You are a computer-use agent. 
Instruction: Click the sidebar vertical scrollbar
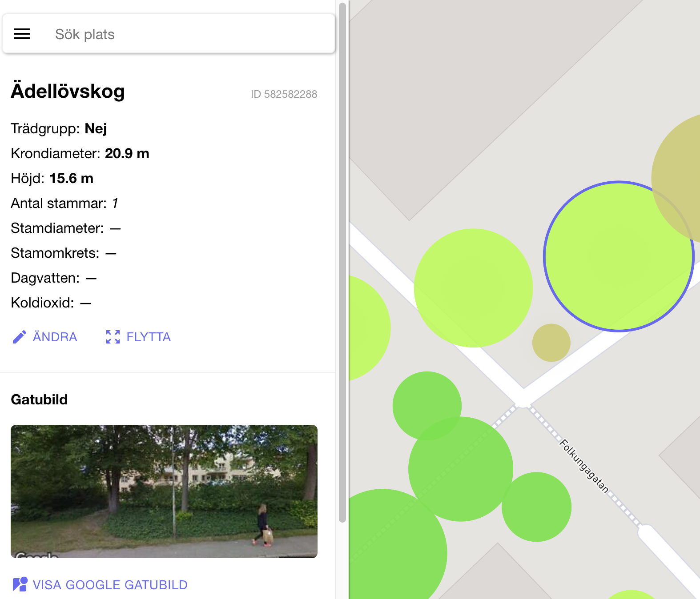pyautogui.click(x=342, y=262)
